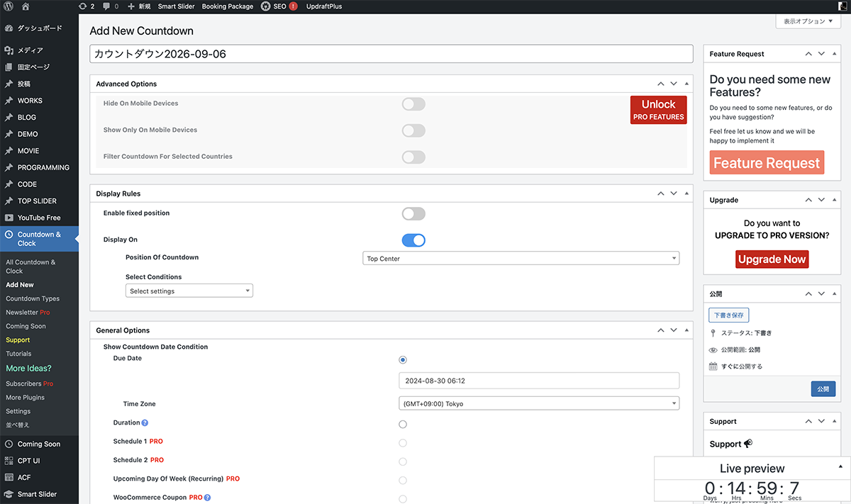Collapse the Live preview panel arrow
The width and height of the screenshot is (851, 504).
(x=840, y=466)
